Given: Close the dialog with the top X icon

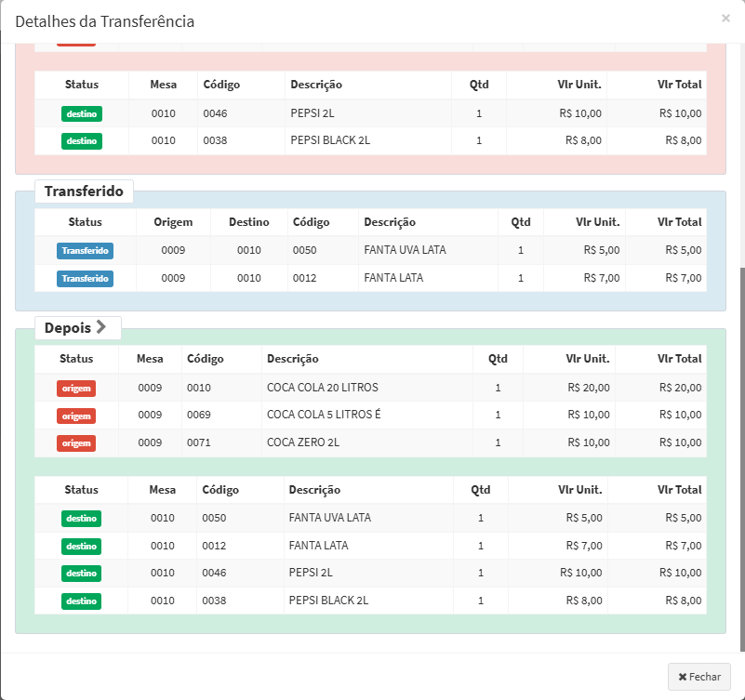Looking at the screenshot, I should tap(725, 18).
